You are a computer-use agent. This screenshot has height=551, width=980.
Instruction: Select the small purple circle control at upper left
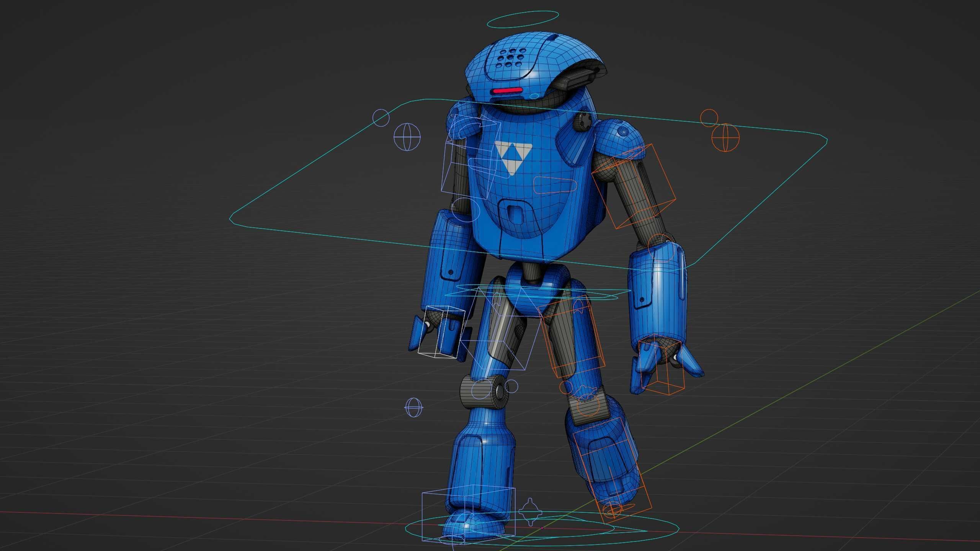(381, 117)
